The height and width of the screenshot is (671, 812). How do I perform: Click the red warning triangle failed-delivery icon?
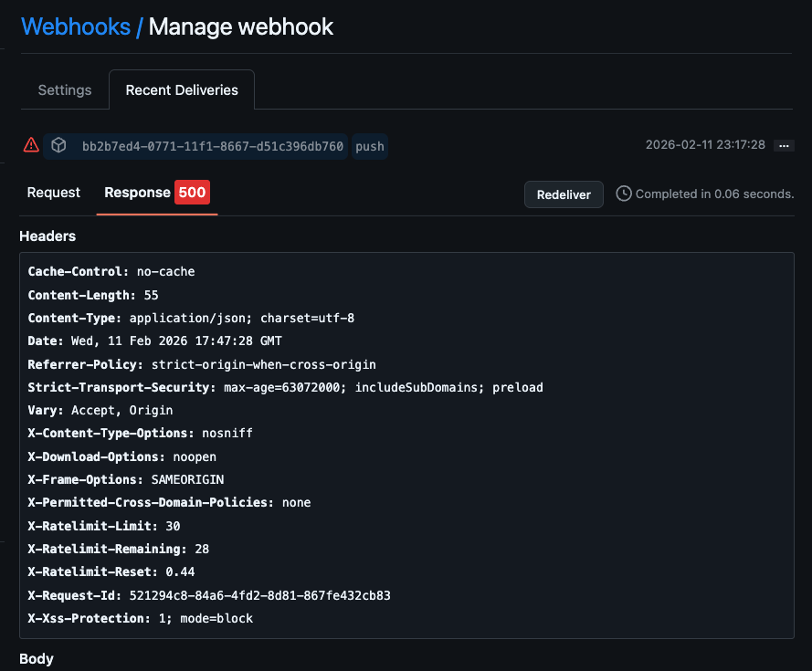click(31, 145)
